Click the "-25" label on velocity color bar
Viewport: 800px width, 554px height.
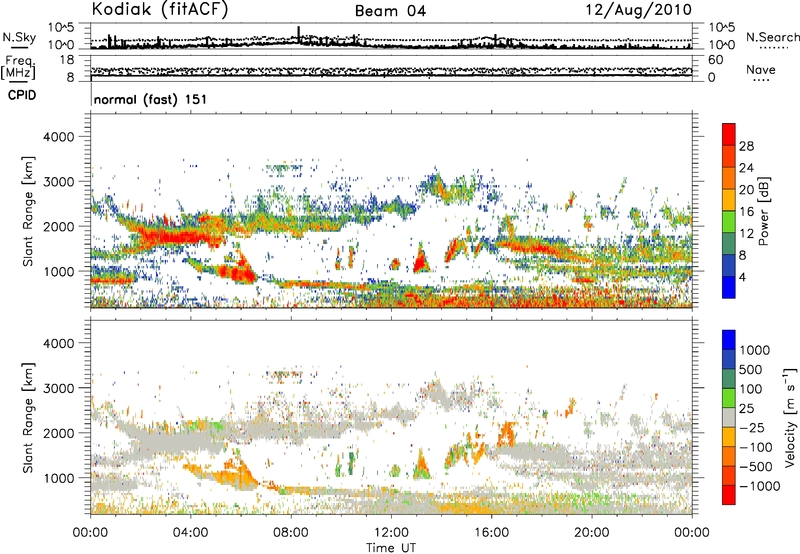[x=752, y=428]
